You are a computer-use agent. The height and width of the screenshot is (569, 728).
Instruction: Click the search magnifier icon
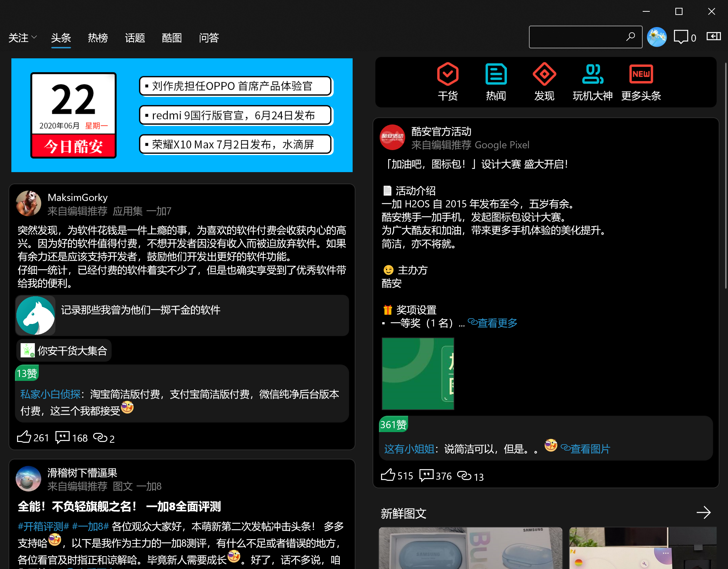631,37
